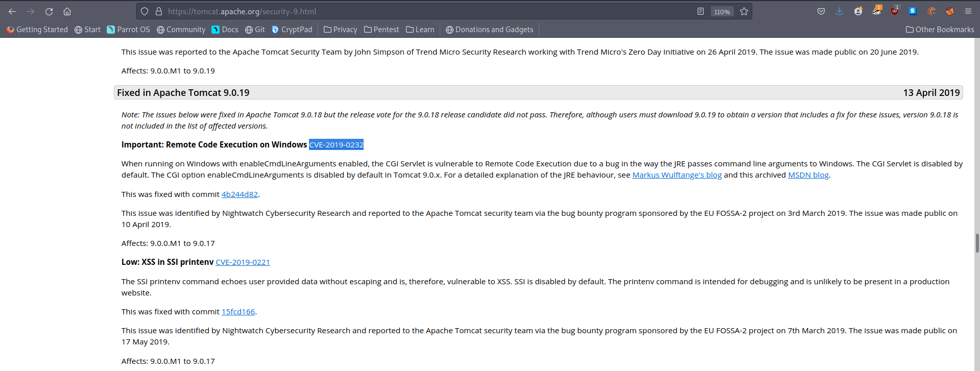Image resolution: width=980 pixels, height=371 pixels.
Task: Go back to the previous page
Action: pyautogui.click(x=12, y=11)
